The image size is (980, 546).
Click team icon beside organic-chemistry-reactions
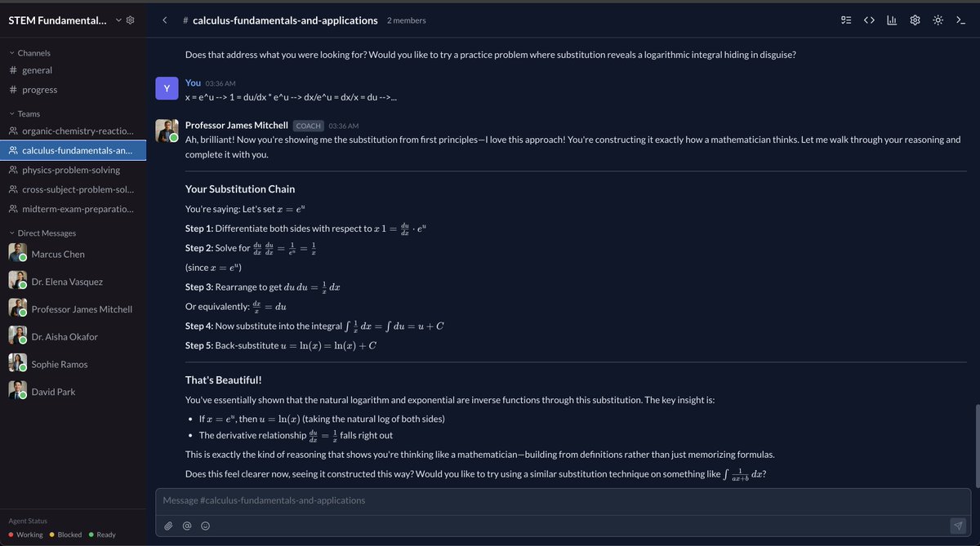12,131
